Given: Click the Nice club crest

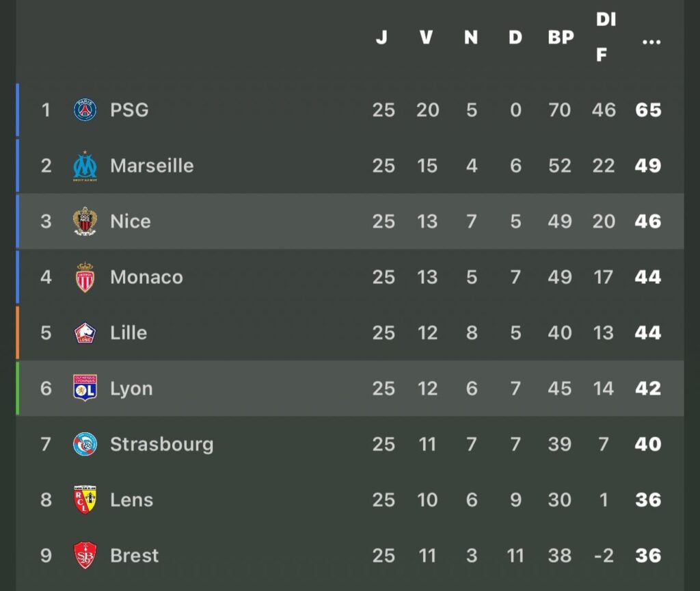Looking at the screenshot, I should [85, 221].
